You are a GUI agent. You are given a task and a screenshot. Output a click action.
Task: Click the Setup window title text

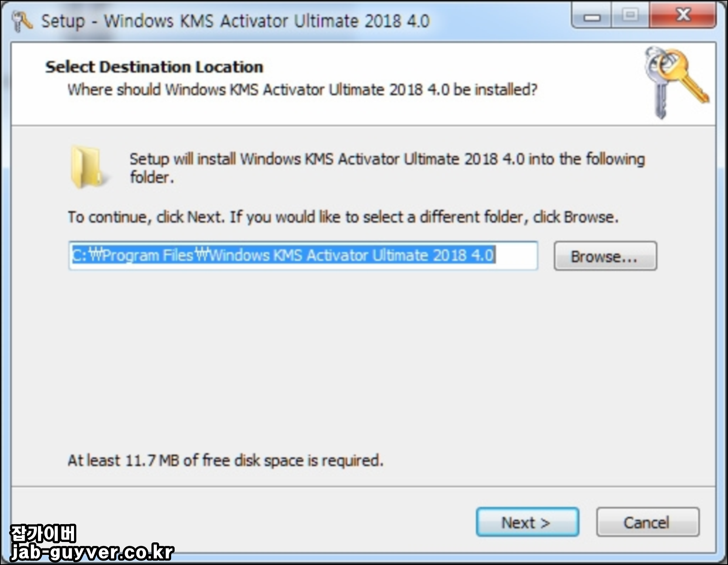tap(235, 21)
